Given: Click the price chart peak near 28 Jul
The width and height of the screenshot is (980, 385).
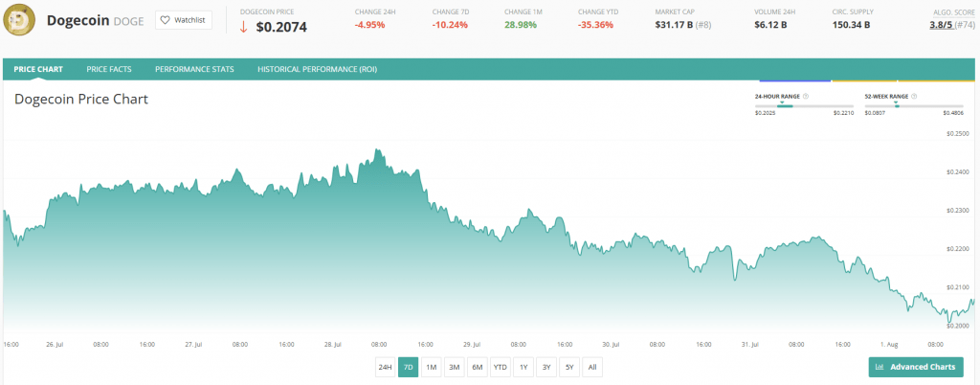Looking at the screenshot, I should pos(379,150).
